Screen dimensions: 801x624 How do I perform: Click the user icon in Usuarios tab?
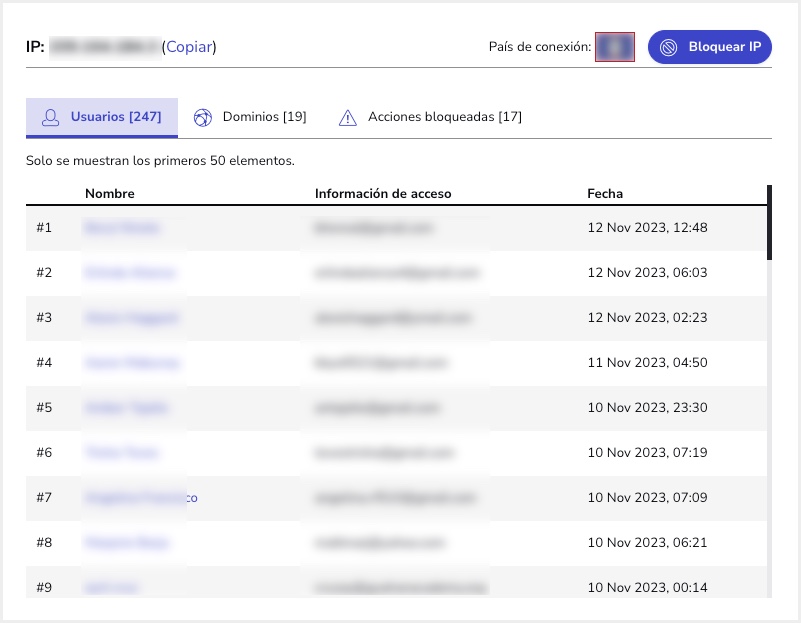click(x=50, y=118)
